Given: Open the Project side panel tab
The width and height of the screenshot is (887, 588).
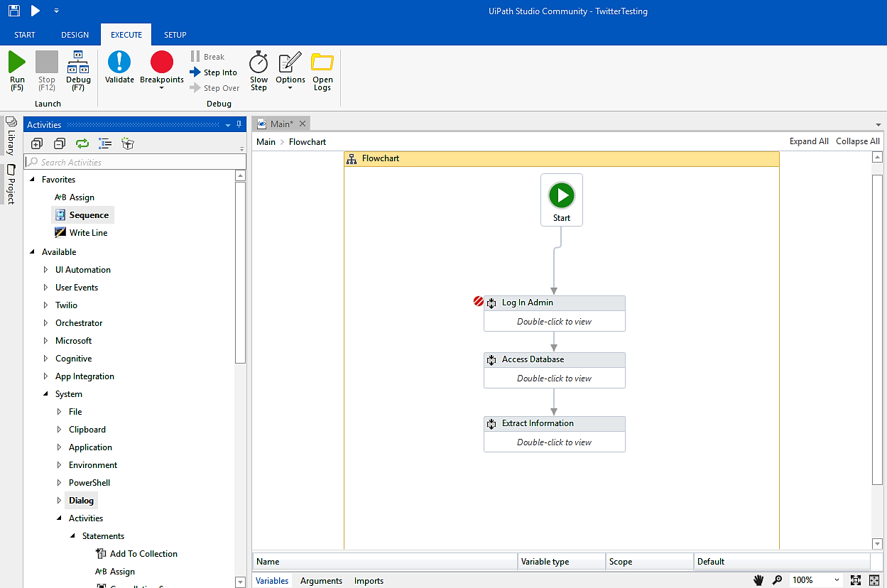Looking at the screenshot, I should 11,184.
